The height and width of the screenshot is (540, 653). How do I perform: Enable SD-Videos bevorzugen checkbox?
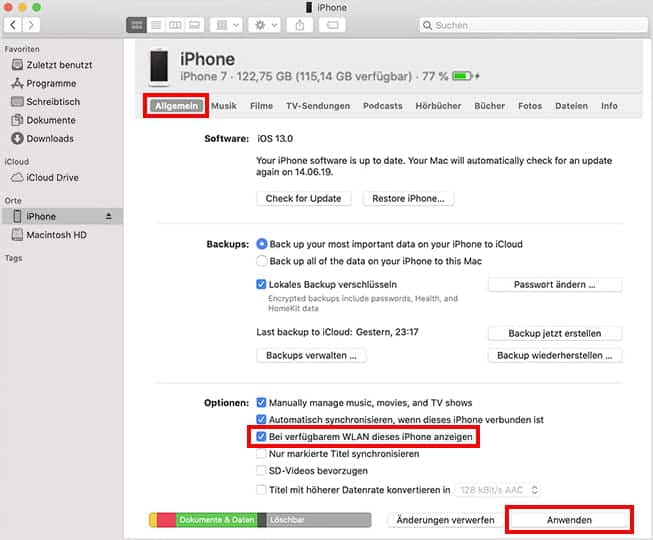[x=261, y=471]
